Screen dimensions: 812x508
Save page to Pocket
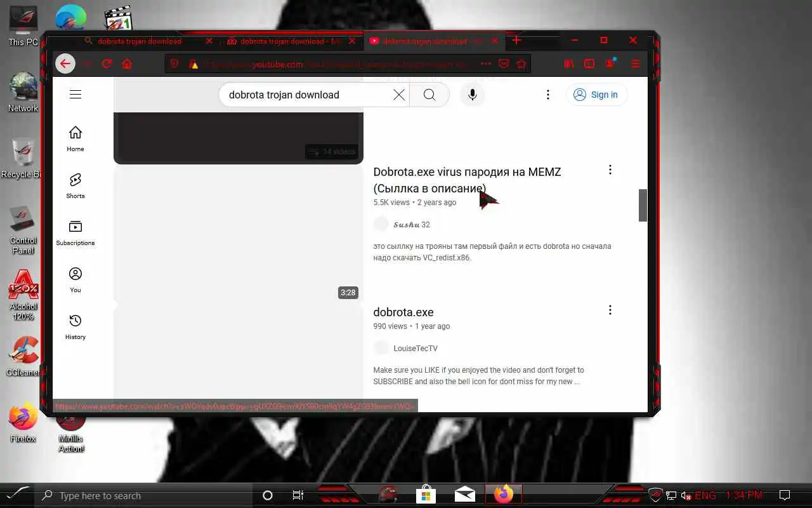point(504,63)
